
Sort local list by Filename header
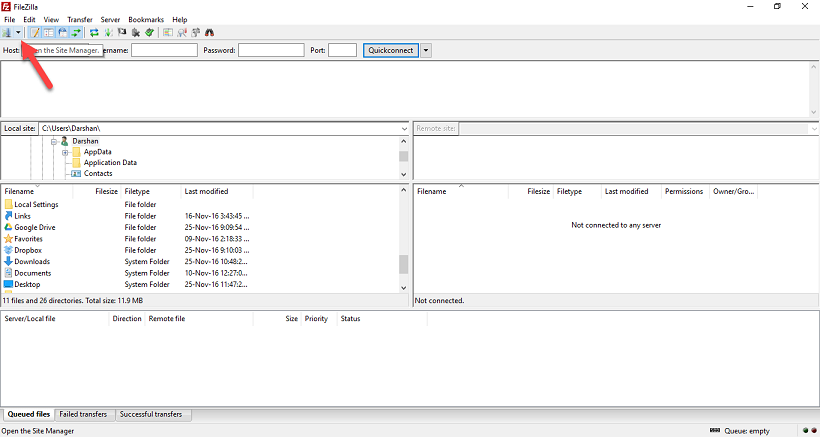[37, 191]
